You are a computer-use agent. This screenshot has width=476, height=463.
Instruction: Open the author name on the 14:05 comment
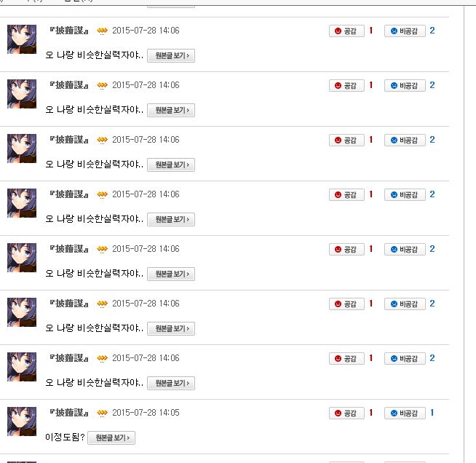click(69, 412)
